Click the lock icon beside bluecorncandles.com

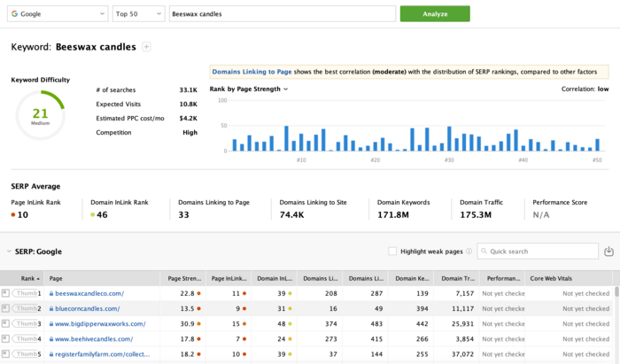click(x=51, y=309)
